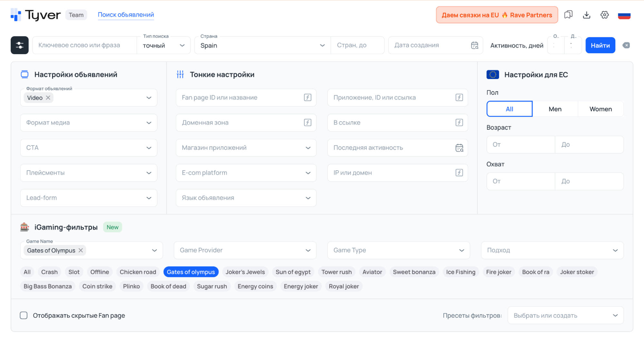The image size is (644, 339).
Task: Open the Пресеты фильтров dropdown
Action: click(565, 315)
